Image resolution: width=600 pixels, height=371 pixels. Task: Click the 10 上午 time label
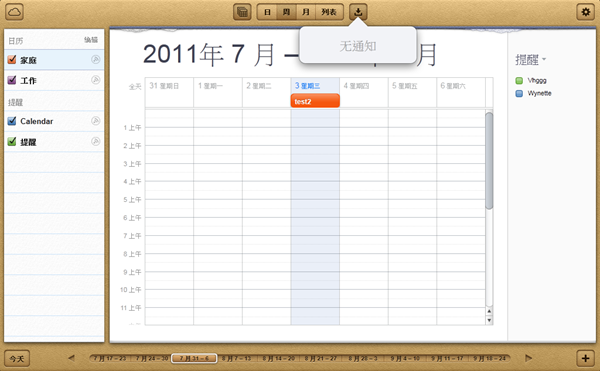pos(130,290)
